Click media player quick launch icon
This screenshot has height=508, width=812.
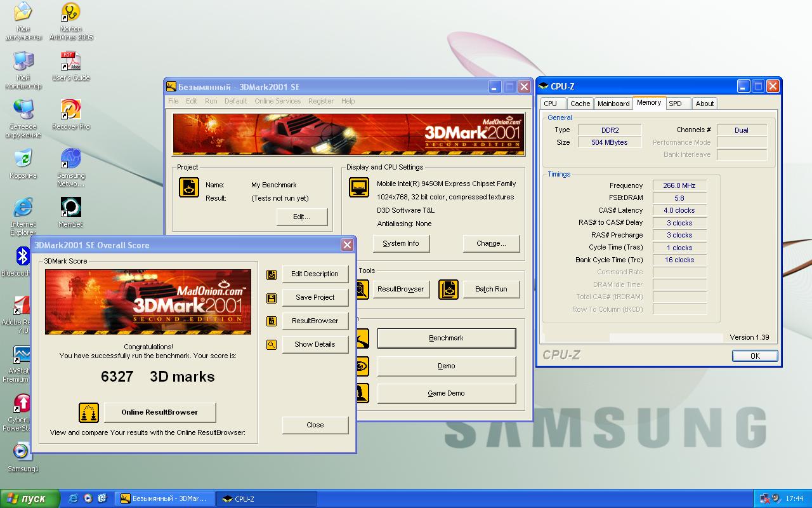(x=88, y=498)
